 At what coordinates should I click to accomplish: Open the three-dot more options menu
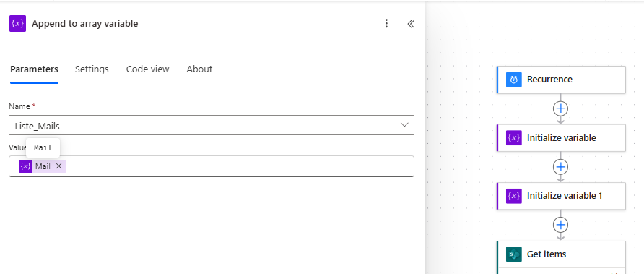(x=386, y=23)
